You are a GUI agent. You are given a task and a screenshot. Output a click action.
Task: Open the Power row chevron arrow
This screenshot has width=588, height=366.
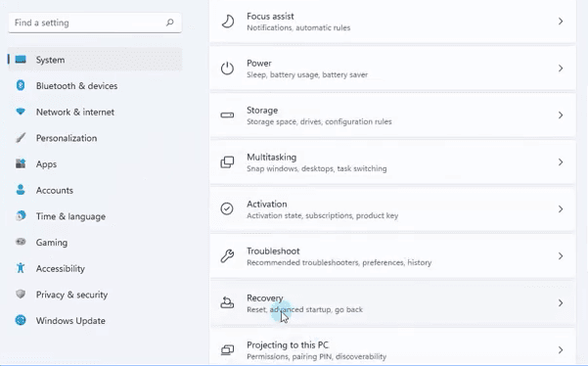(561, 69)
